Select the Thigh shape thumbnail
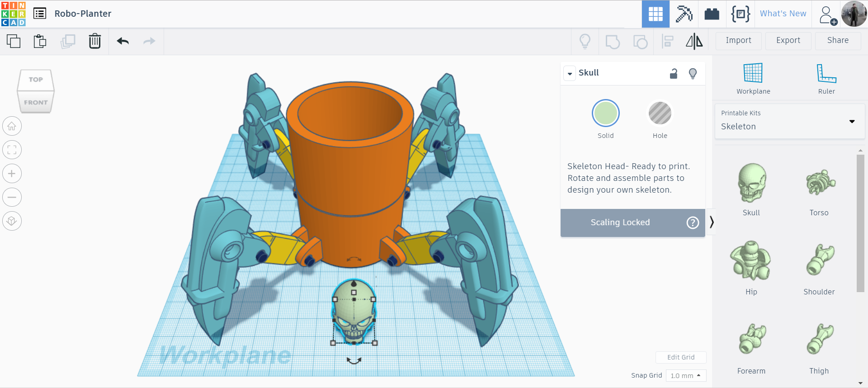 pyautogui.click(x=820, y=339)
